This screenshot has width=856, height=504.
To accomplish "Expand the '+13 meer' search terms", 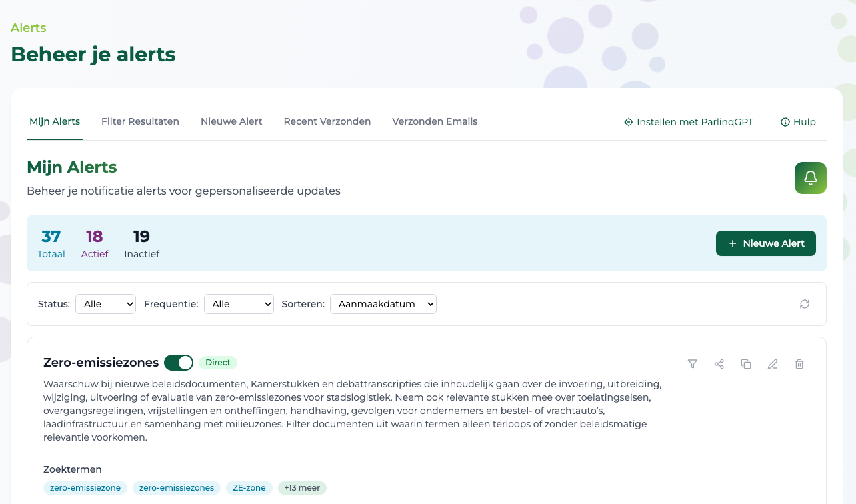I will pos(302,488).
